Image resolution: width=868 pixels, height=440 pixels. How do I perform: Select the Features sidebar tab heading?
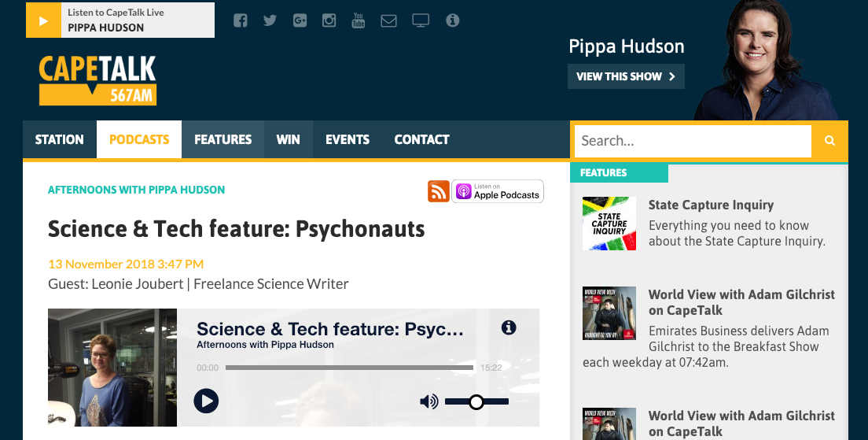[619, 173]
